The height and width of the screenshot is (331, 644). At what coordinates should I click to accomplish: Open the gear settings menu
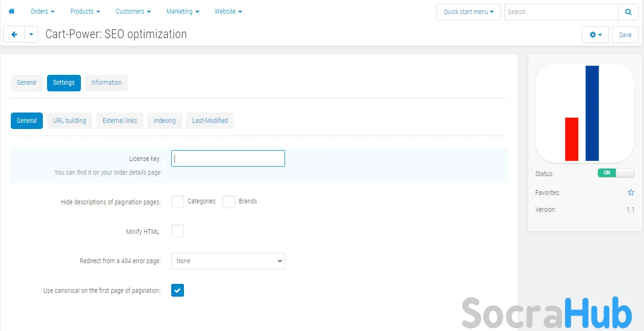point(595,35)
